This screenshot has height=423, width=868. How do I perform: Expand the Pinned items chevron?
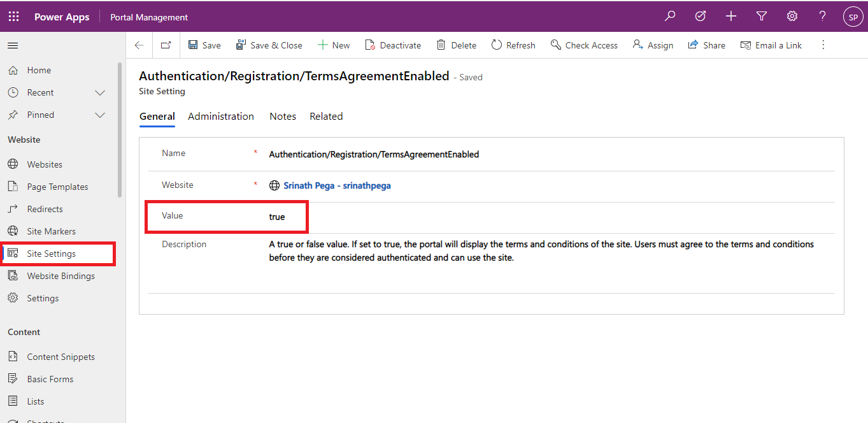tap(100, 115)
